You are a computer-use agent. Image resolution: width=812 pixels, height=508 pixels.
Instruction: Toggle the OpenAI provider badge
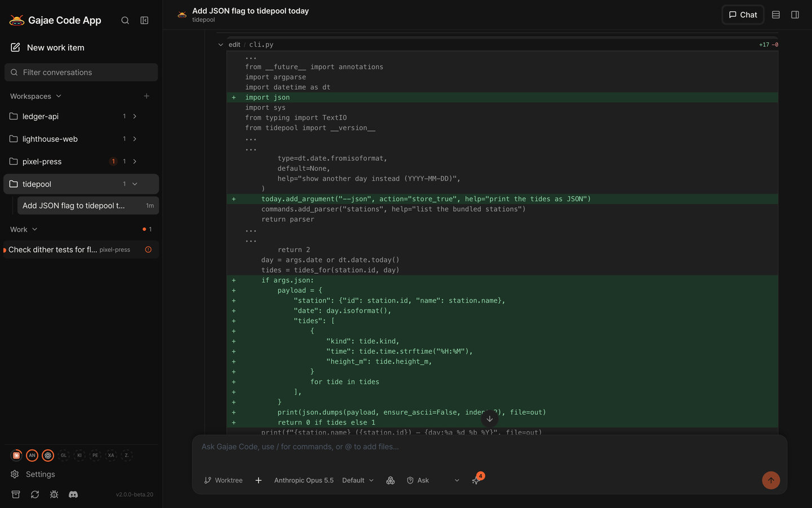48,455
